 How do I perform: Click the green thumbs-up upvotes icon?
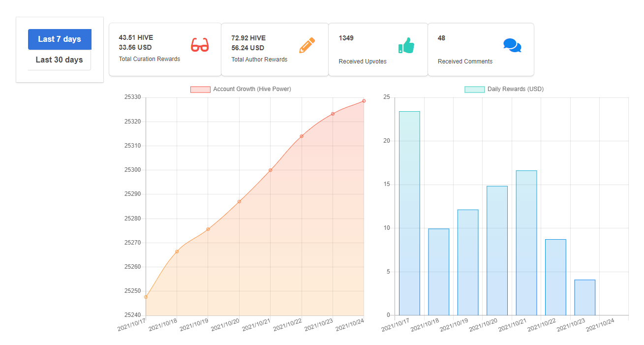click(x=406, y=45)
